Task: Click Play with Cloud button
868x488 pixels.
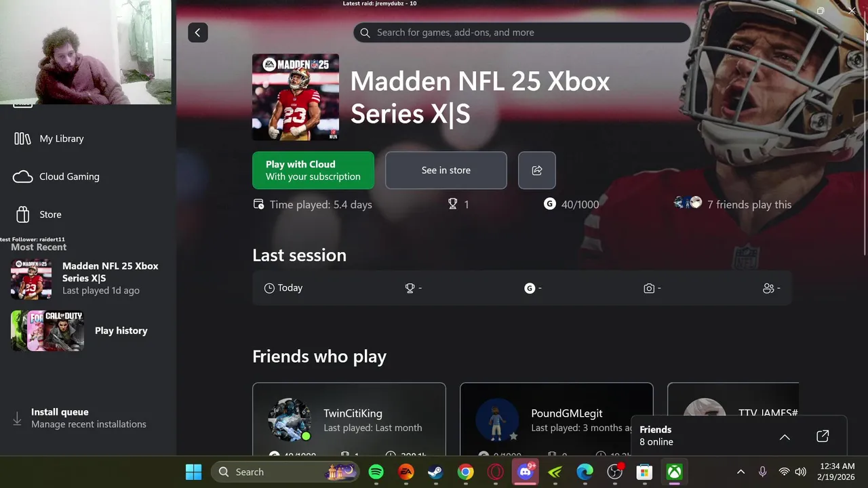Action: pyautogui.click(x=313, y=170)
